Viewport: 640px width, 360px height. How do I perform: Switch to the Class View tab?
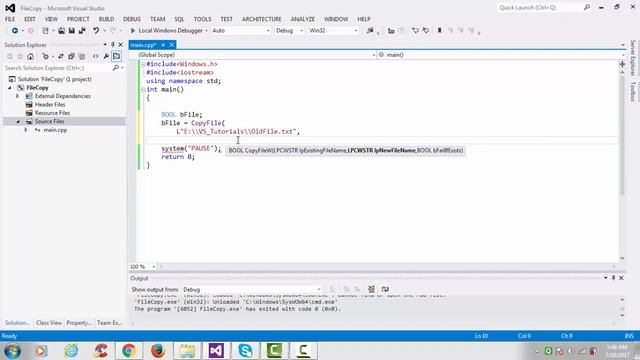pyautogui.click(x=49, y=323)
